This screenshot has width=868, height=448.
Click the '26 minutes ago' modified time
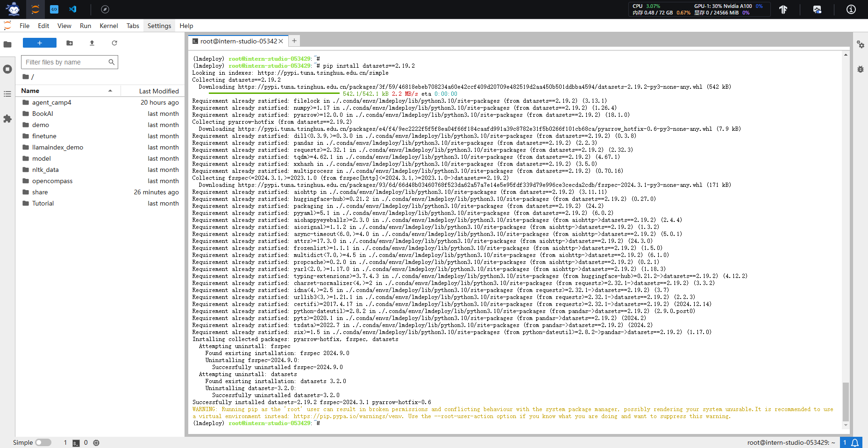(x=157, y=192)
